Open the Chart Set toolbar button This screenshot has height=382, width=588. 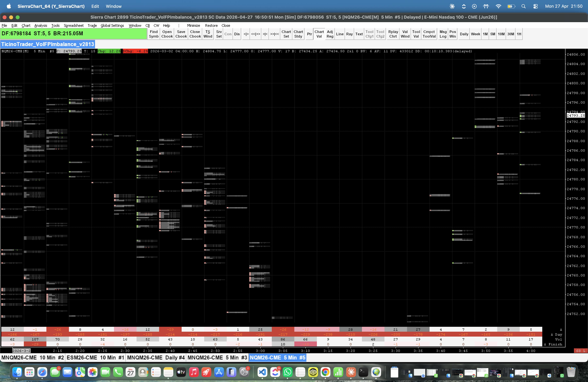pos(286,34)
